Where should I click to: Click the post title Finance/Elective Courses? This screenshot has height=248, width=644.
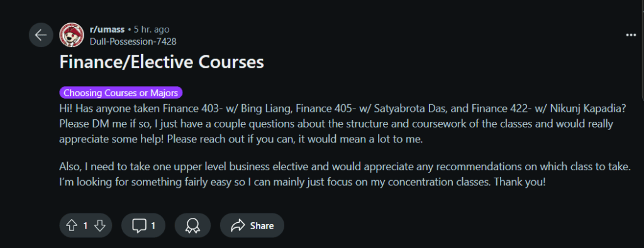pos(162,62)
